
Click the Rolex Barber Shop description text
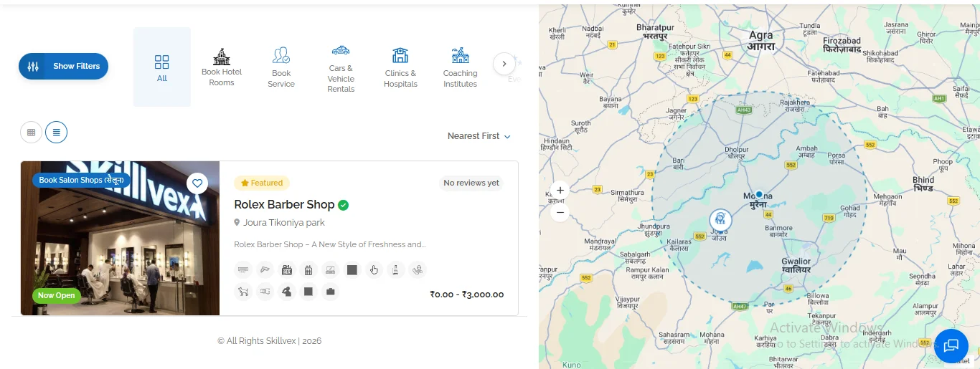click(x=330, y=244)
